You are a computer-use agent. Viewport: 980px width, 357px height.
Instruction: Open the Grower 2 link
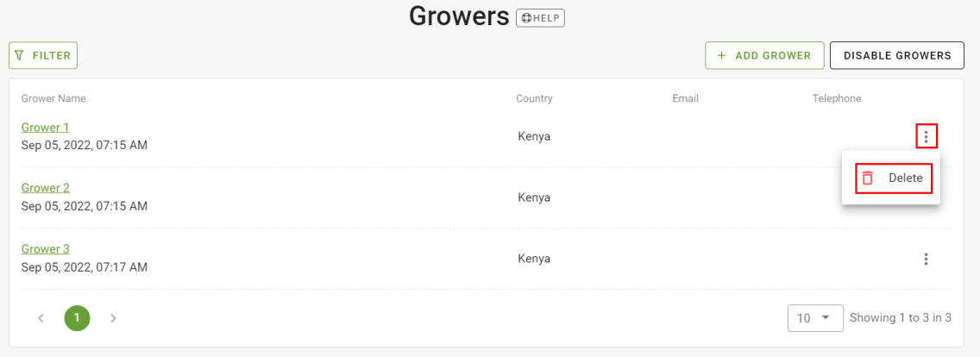45,188
